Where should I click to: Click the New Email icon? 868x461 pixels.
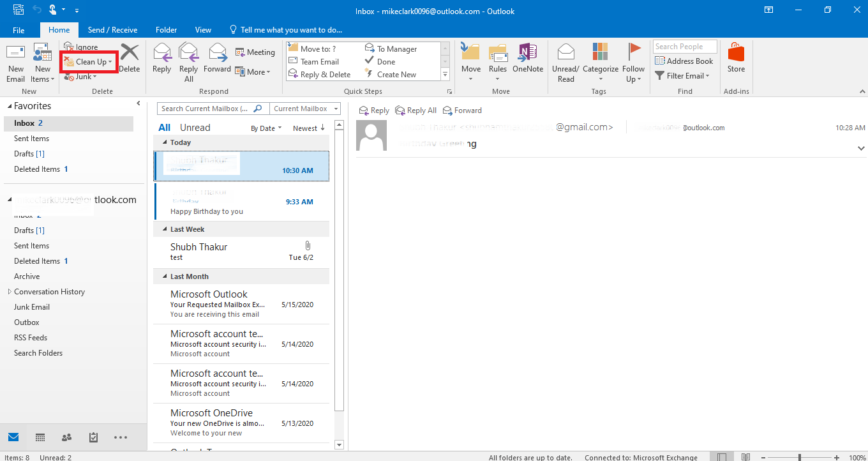tap(15, 63)
